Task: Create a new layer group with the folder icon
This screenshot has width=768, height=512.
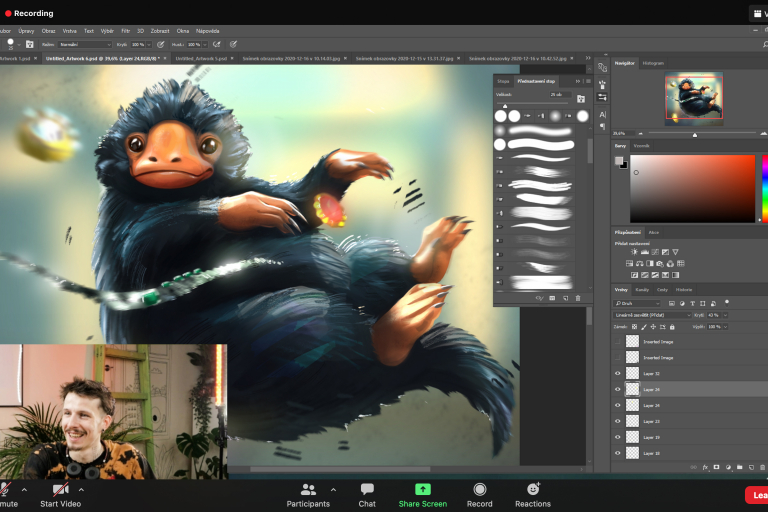Action: (x=739, y=466)
